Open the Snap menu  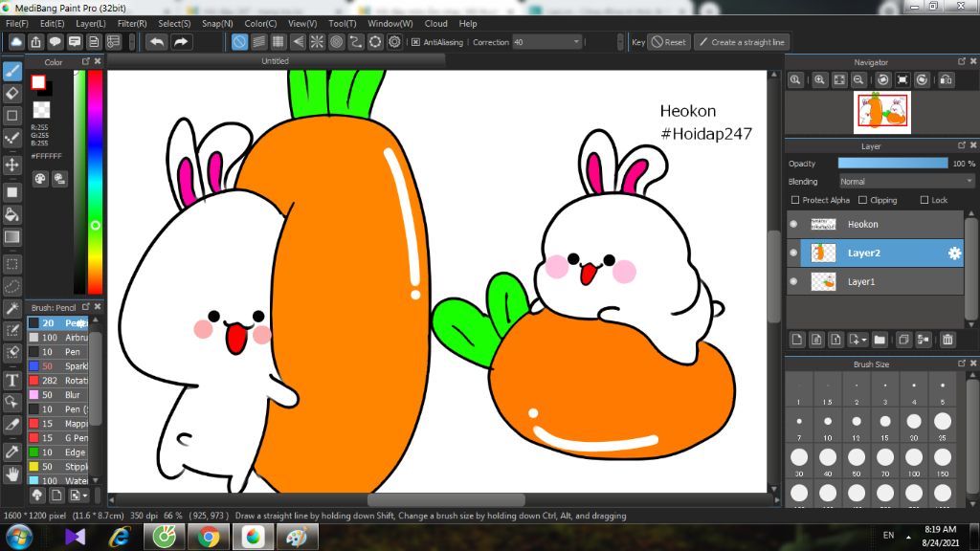217,23
